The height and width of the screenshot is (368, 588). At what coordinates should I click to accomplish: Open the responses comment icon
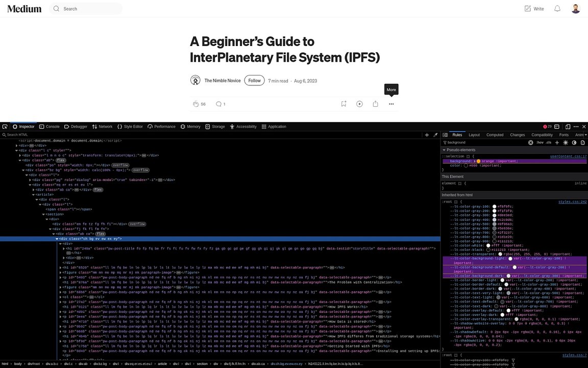(218, 104)
